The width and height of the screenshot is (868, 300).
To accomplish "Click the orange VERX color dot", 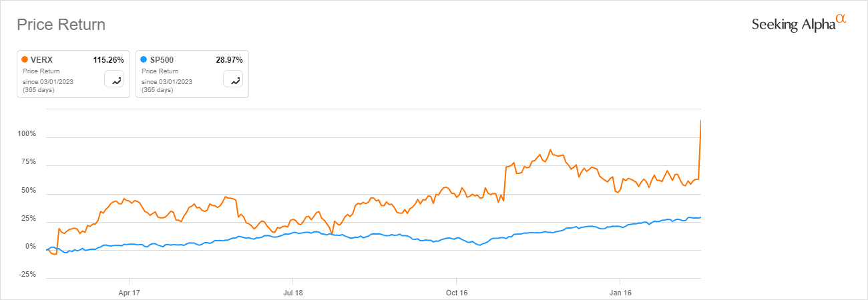I will 25,60.
